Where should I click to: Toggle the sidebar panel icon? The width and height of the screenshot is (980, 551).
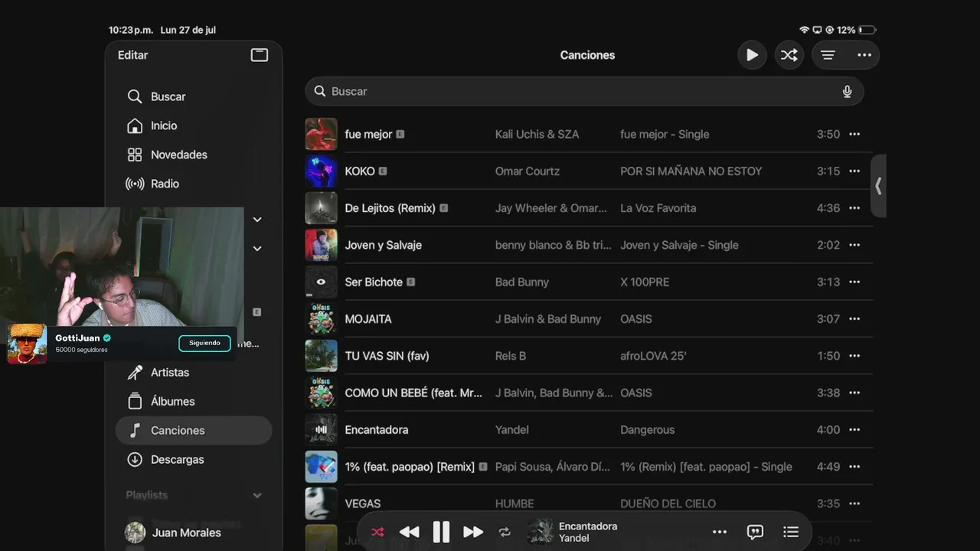click(x=260, y=55)
